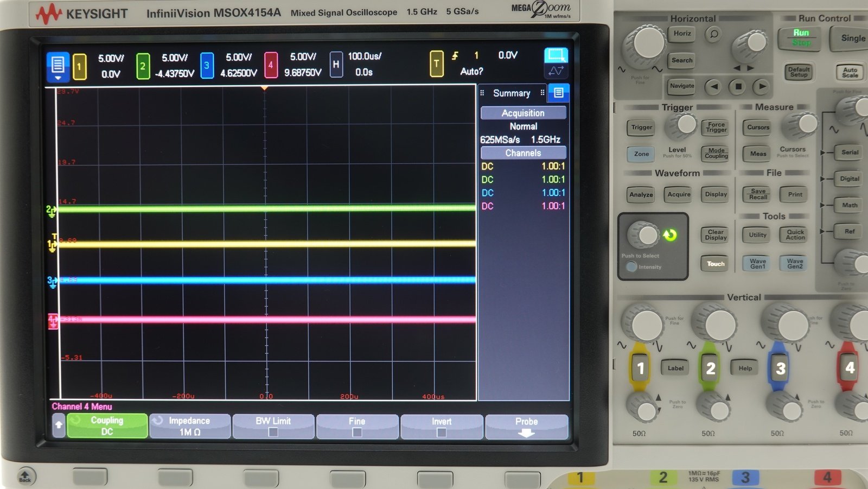Viewport: 868px width, 489px height.
Task: Expand the Summary sidebar drop-down
Action: pyautogui.click(x=512, y=93)
